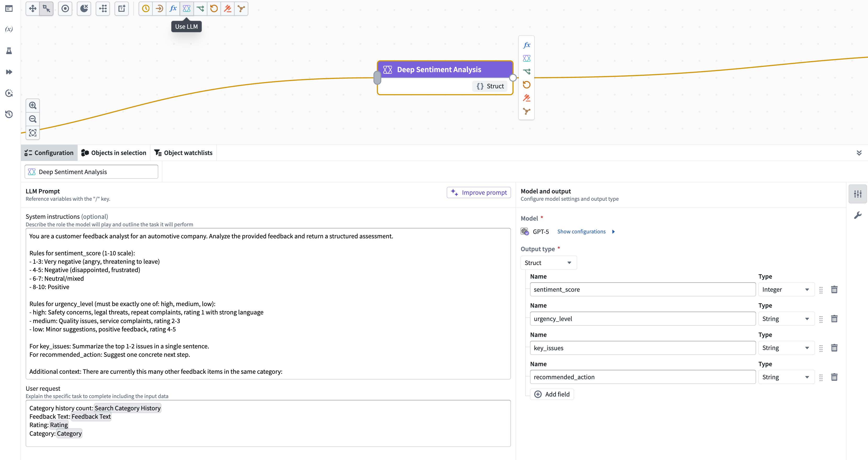Fit the graph to screen
Screen dimensions: 868x460
(33, 133)
